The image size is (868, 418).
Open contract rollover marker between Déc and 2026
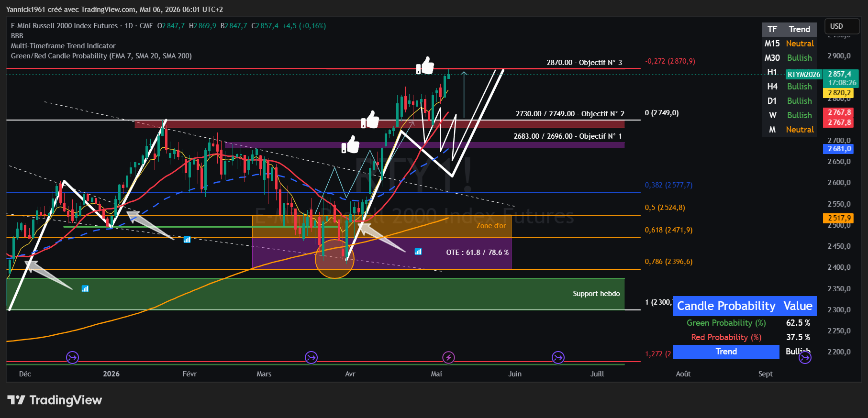(x=72, y=357)
